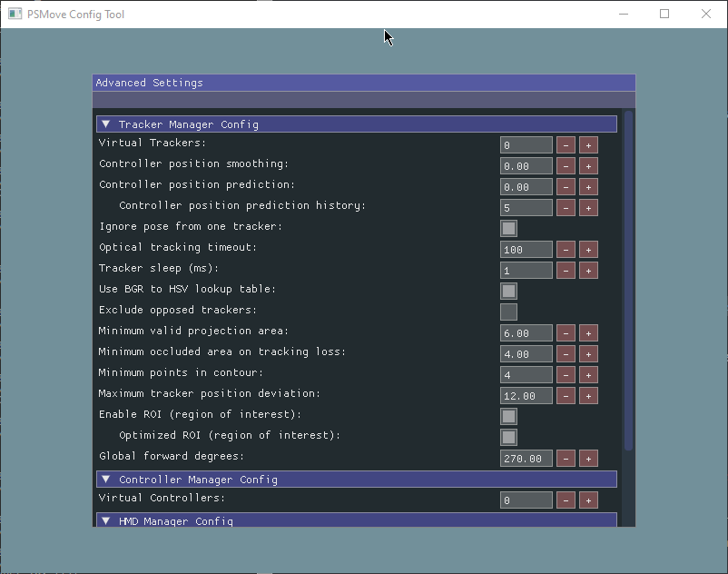Viewport: 728px width, 574px height.
Task: Collapse Controller Manager Config section
Action: (357, 480)
